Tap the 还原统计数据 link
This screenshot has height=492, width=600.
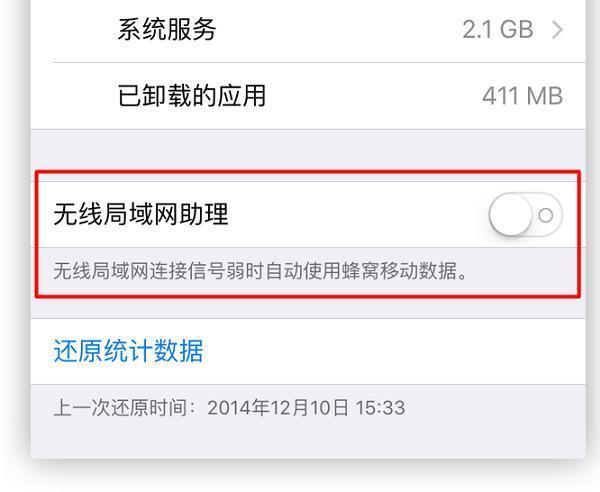click(128, 350)
